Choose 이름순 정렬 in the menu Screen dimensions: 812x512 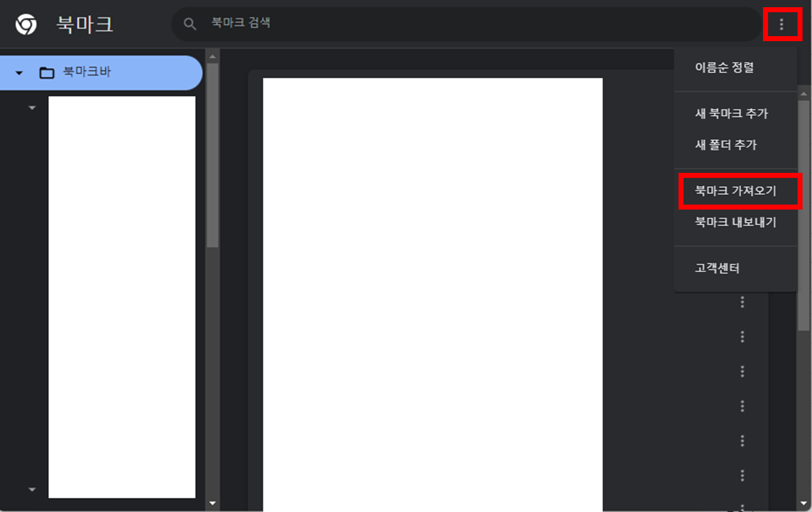pyautogui.click(x=725, y=68)
